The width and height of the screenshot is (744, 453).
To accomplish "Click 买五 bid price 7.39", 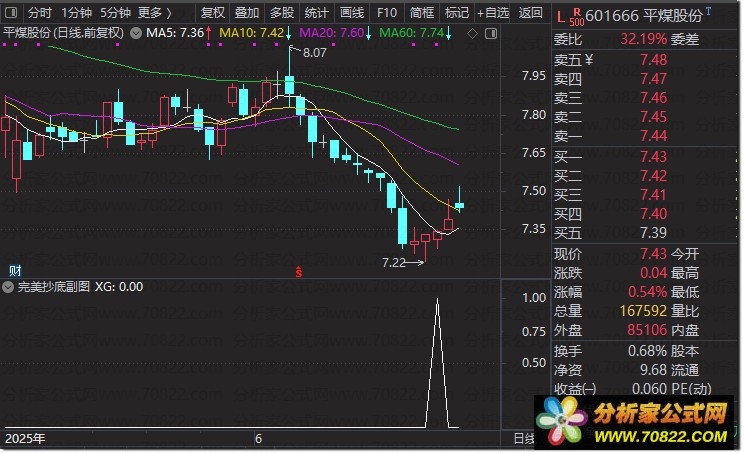I will [x=653, y=233].
